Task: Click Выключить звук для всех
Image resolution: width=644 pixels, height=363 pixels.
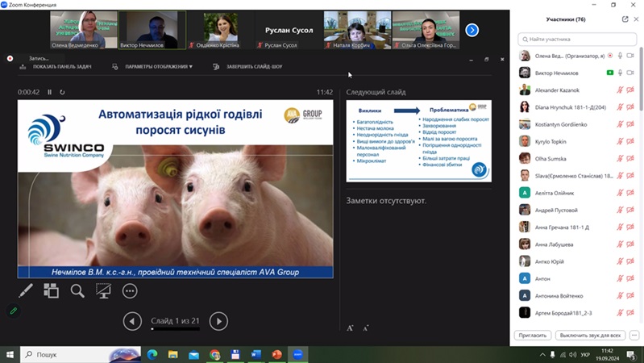Action: [590, 336]
